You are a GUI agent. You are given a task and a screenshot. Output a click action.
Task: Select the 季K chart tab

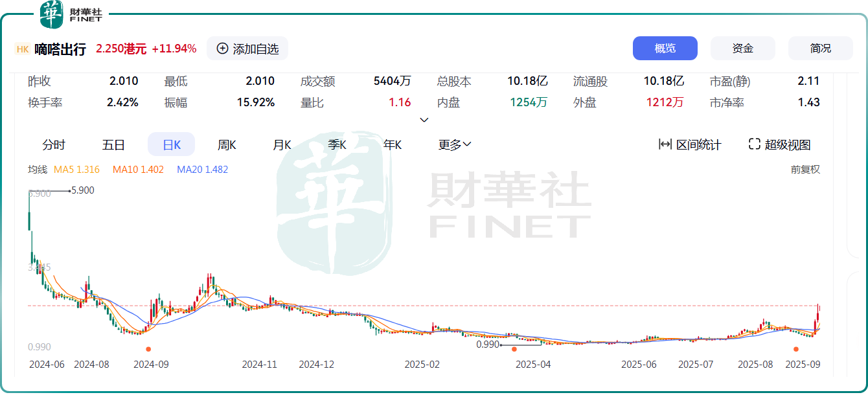coord(337,144)
